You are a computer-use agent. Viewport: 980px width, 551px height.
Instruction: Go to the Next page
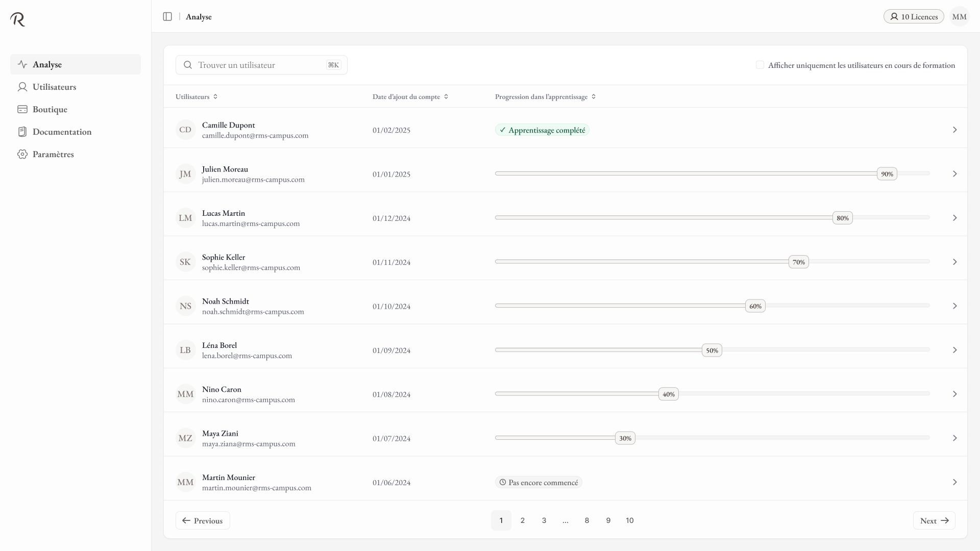[x=934, y=520]
